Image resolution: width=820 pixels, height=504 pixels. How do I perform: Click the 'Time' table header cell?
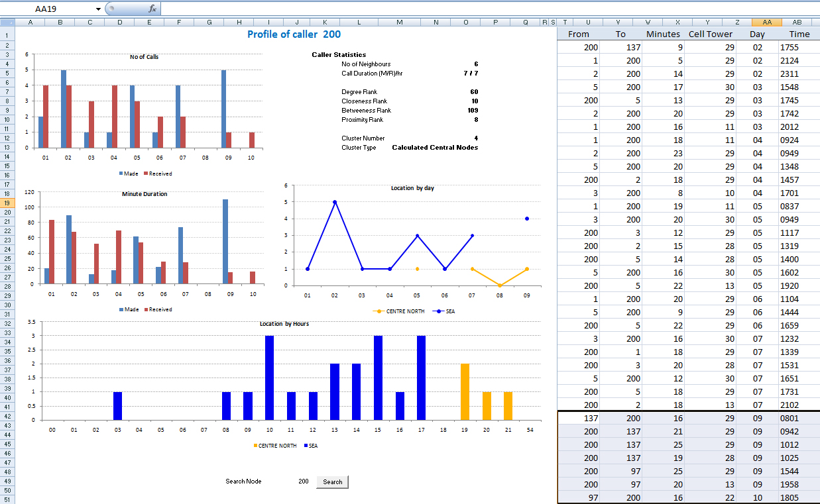799,34
